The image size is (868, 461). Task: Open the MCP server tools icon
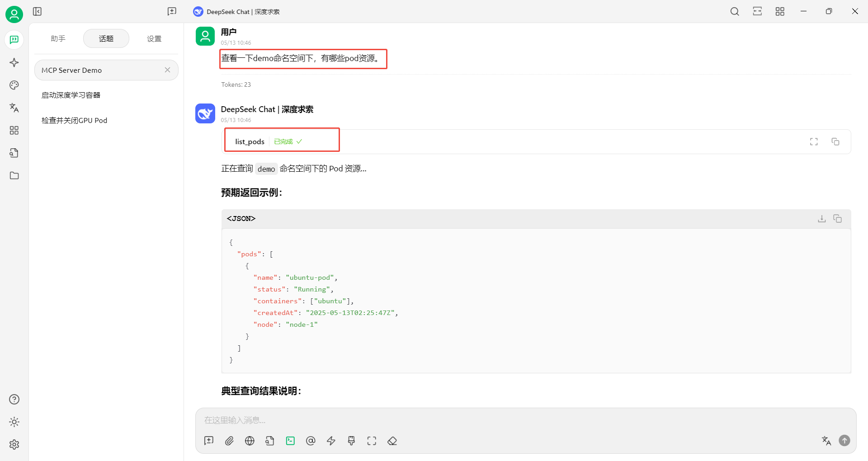(290, 441)
